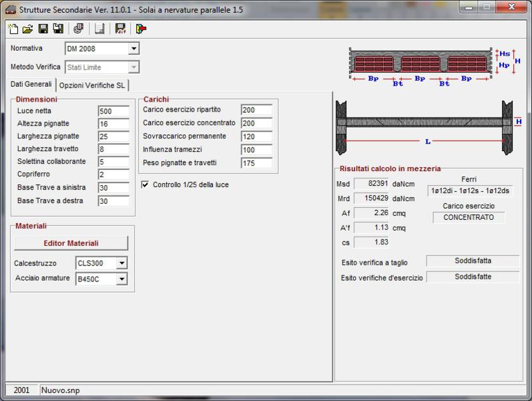
Task: Click the Carico esercizio ripartito field
Action: coord(256,110)
